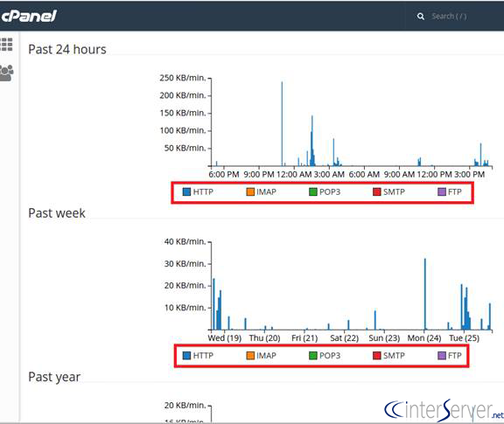Click the Past 24 hours heading

67,50
